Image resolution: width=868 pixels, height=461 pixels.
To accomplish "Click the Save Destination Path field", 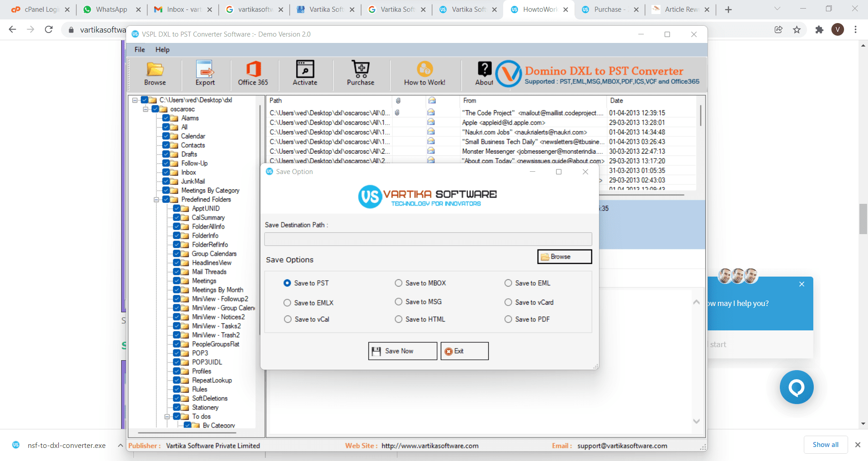I will point(428,239).
